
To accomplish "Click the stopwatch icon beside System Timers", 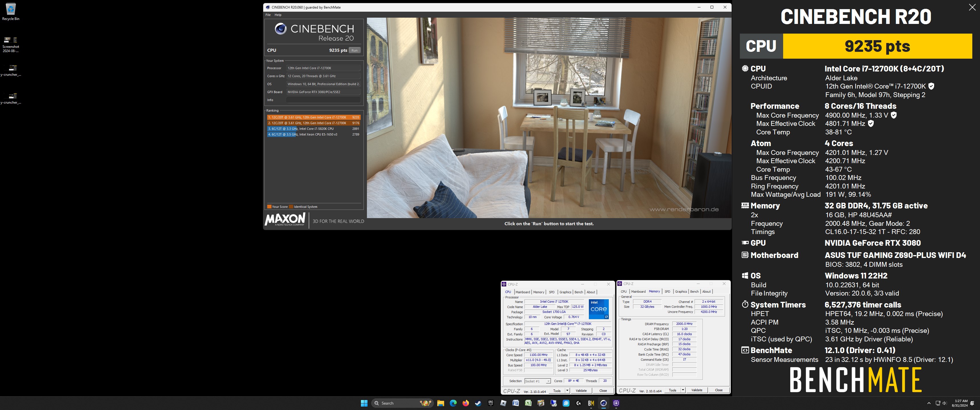I will [x=745, y=304].
